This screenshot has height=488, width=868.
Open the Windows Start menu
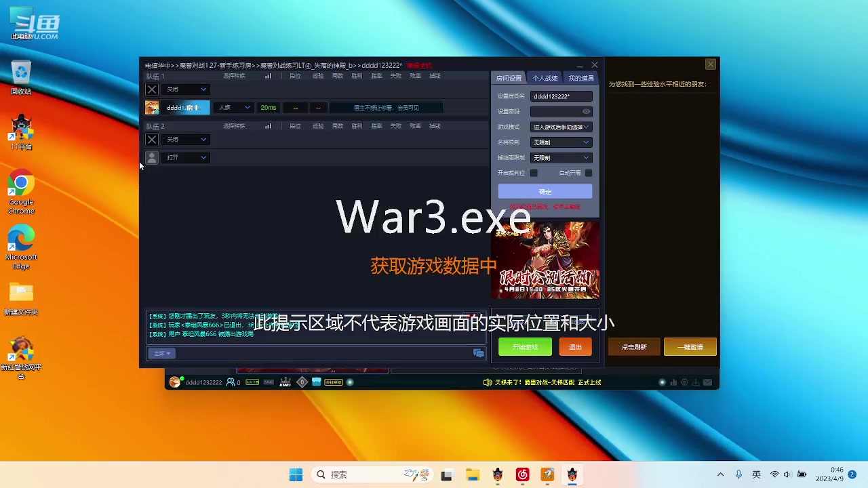point(296,474)
